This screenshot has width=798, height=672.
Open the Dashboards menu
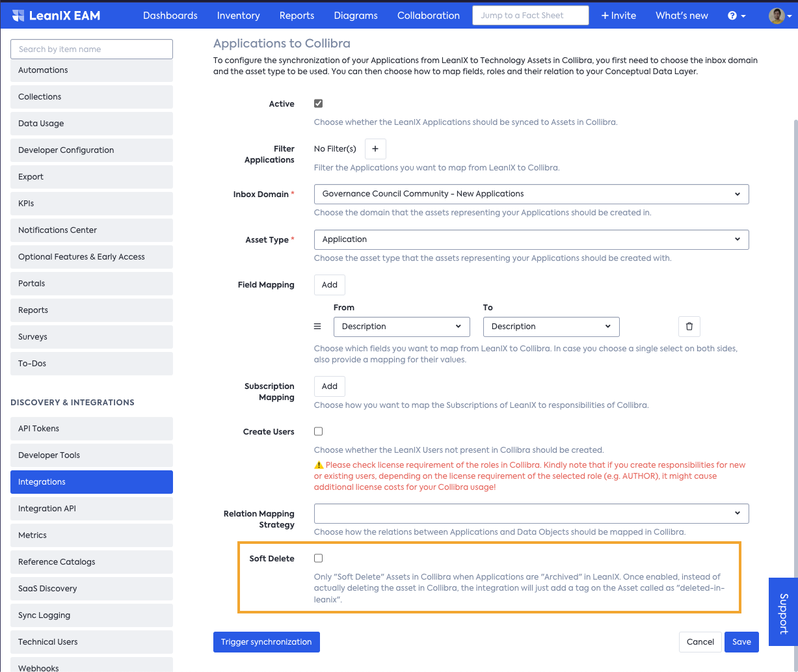[x=170, y=16]
